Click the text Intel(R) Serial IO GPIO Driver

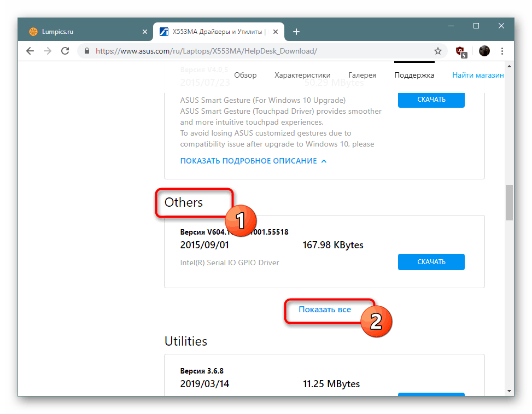pos(229,263)
